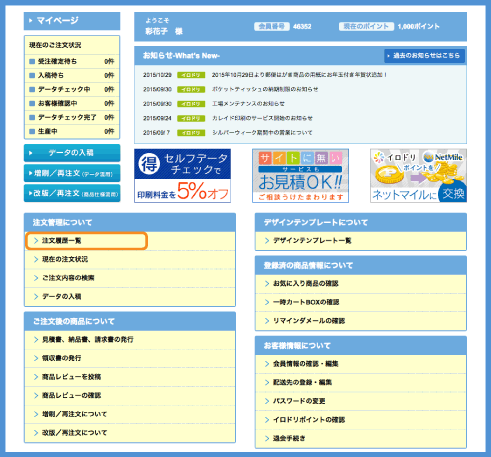Open the 注文履歴一覧 link

[61, 241]
